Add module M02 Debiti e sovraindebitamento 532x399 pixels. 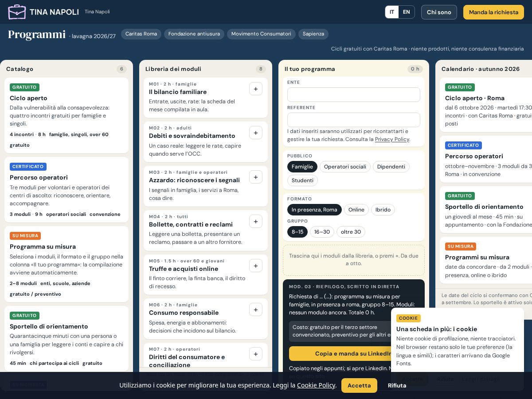pos(256,133)
